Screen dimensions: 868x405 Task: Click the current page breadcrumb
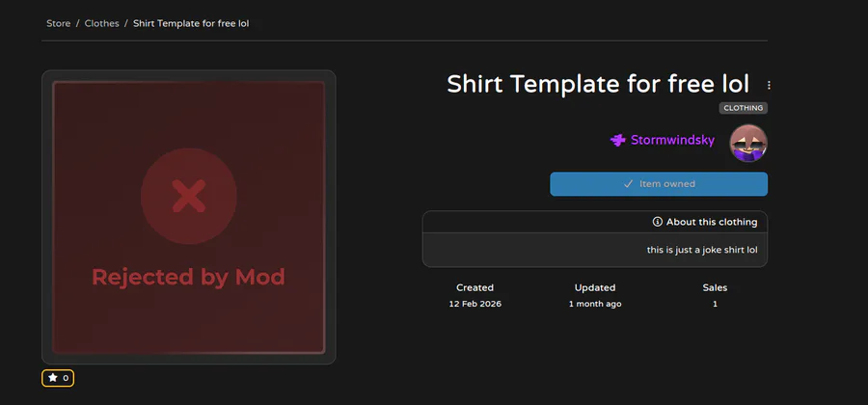click(x=191, y=23)
